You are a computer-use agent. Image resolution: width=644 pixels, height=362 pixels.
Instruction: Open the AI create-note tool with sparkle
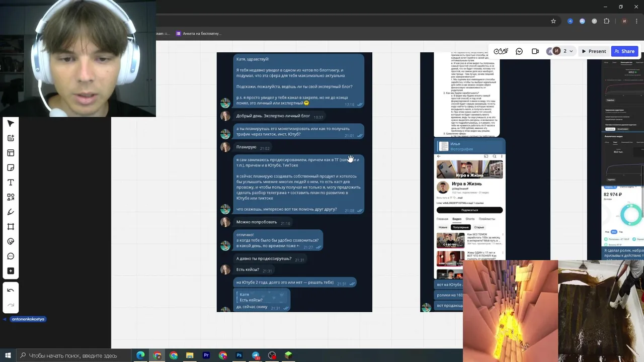tap(11, 138)
